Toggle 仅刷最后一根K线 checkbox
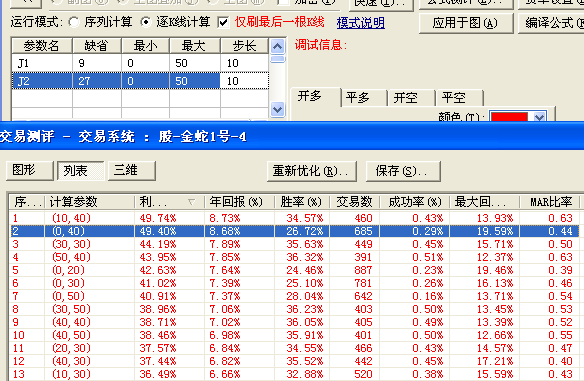 coord(223,23)
